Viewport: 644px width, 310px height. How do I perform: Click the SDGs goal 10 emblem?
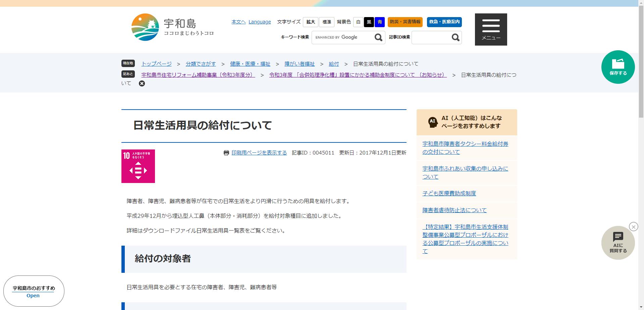tap(138, 166)
